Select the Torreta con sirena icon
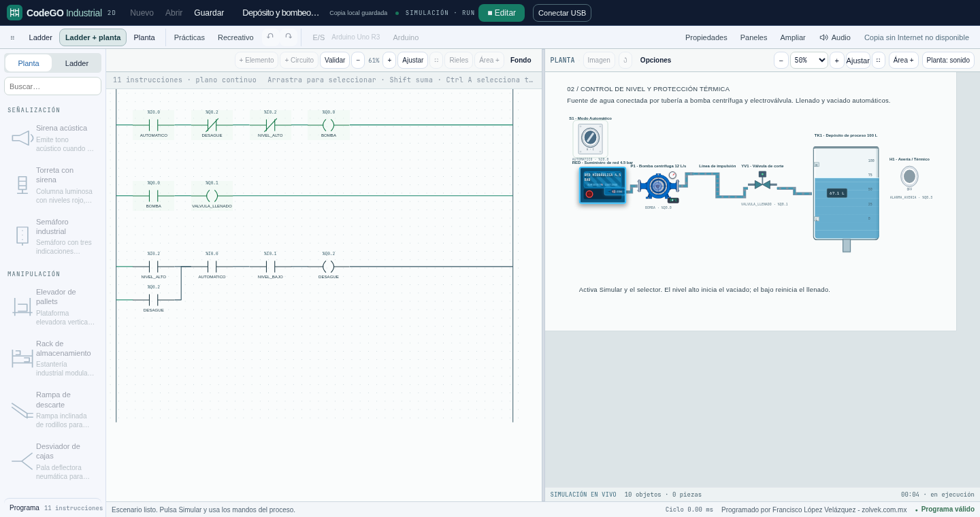This screenshot has height=517, width=980. tap(22, 185)
